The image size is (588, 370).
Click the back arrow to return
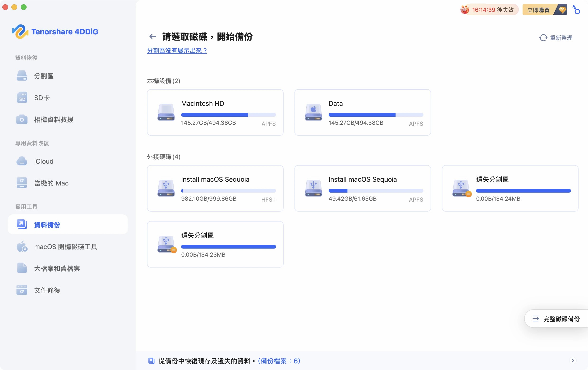[153, 36]
